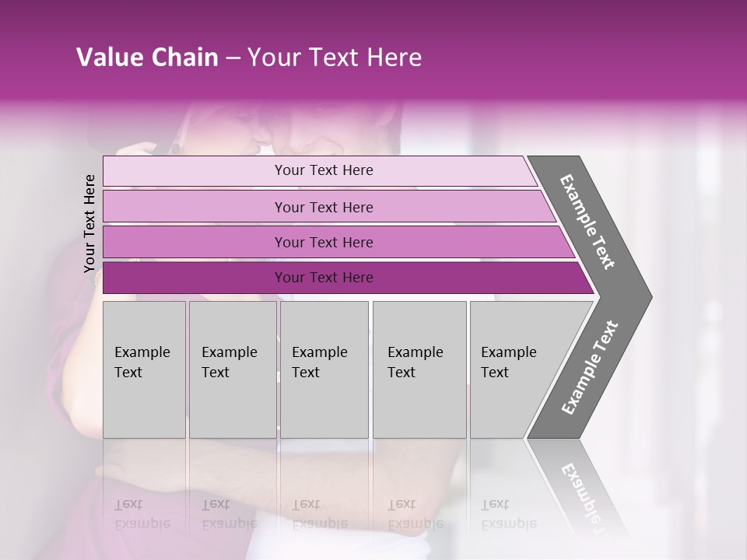Click the darkest purple 'Your Text Here' bar
This screenshot has width=747, height=560.
click(349, 278)
